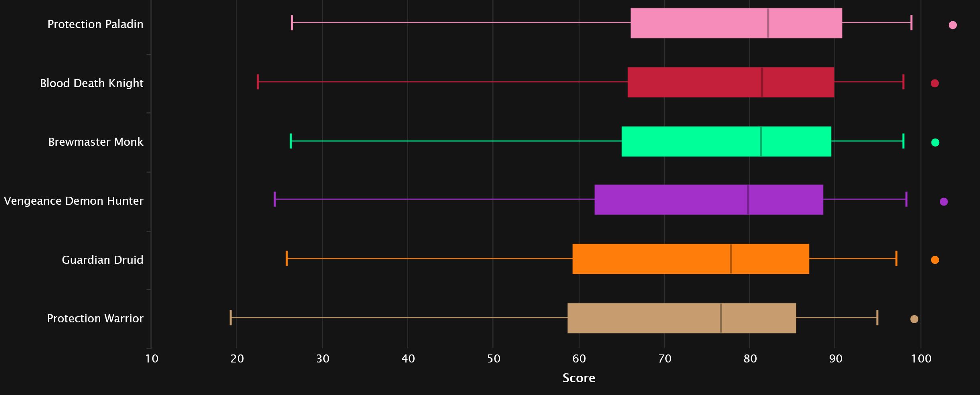
Task: Click the pink Protection Paladin outlier dot
Action: pyautogui.click(x=953, y=25)
